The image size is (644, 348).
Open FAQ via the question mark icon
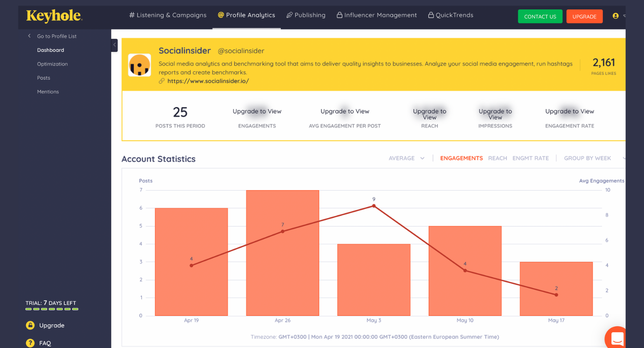[30, 343]
